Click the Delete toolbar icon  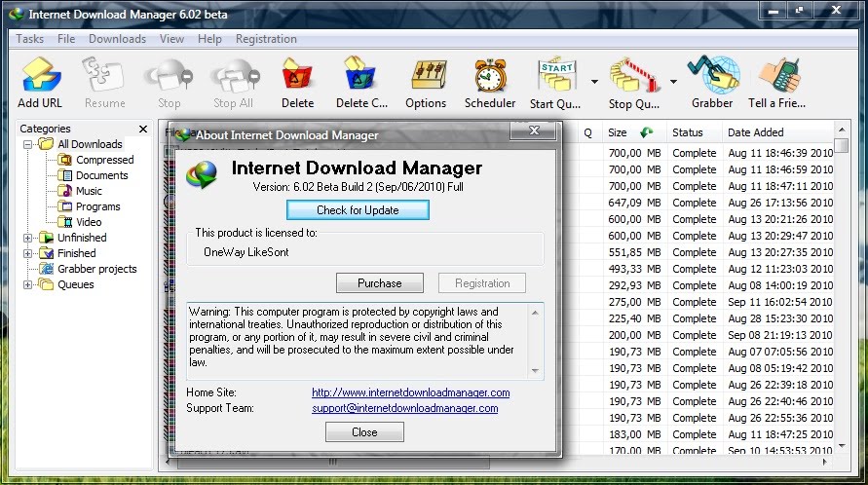coord(297,83)
